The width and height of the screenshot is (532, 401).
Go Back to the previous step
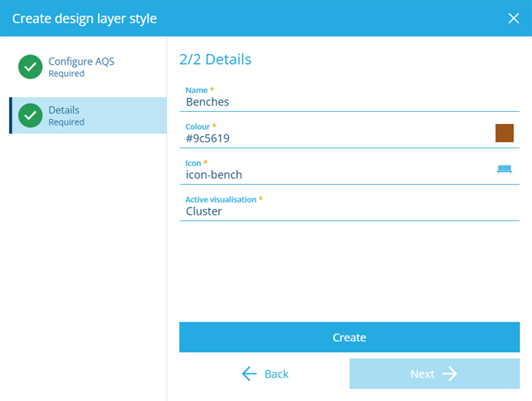264,373
